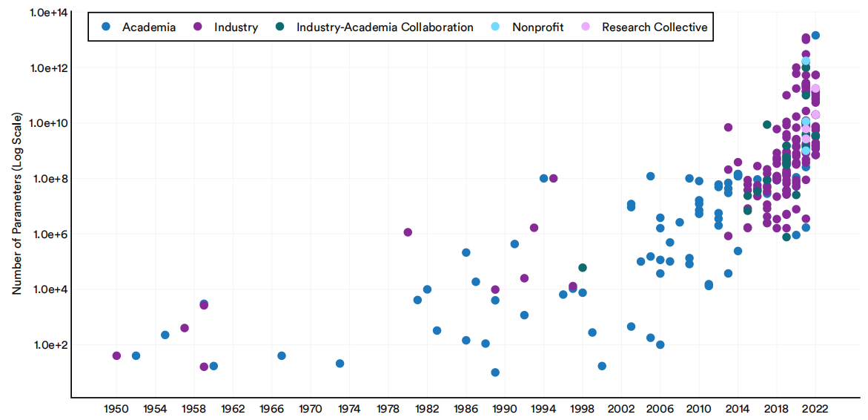Select the Nonprofit legend text
This screenshot has width=868, height=420.
(538, 27)
